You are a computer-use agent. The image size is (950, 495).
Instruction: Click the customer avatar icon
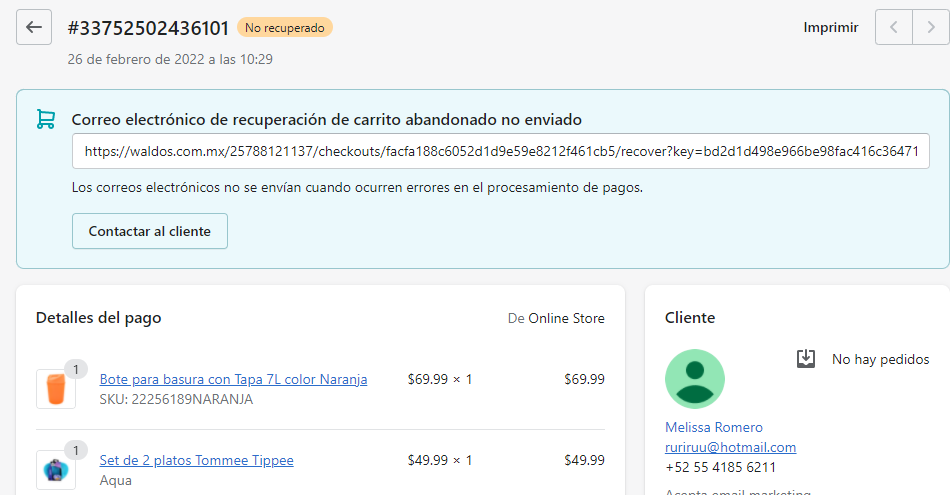pyautogui.click(x=694, y=379)
